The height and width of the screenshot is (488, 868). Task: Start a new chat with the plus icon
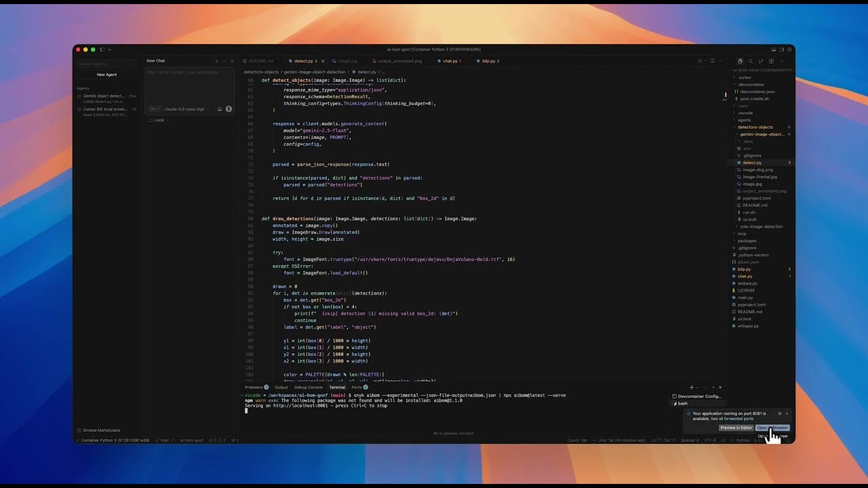pos(216,60)
